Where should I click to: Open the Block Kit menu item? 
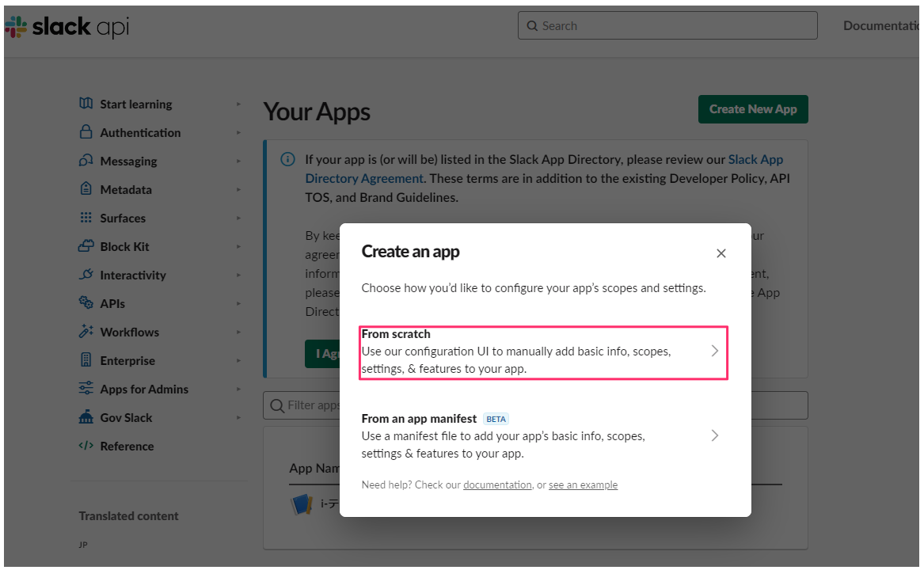124,246
